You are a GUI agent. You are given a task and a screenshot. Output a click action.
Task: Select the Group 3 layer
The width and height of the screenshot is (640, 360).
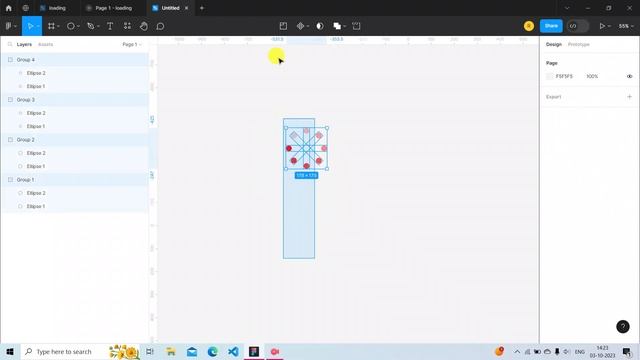pyautogui.click(x=74, y=100)
